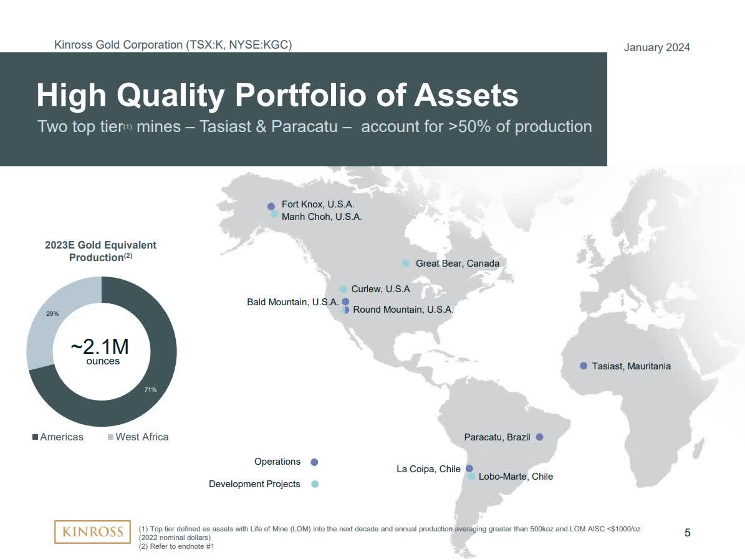Select the Fort Knox, U.S.A. map marker

click(x=271, y=205)
